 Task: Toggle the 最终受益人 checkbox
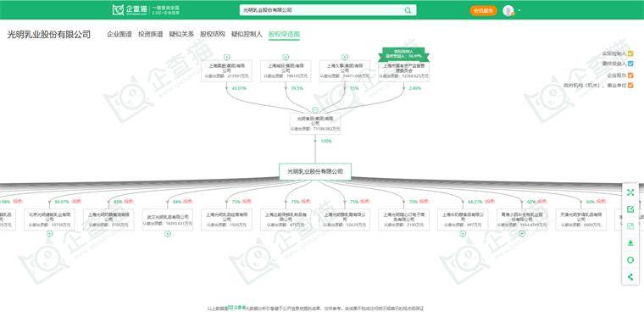tap(630, 64)
